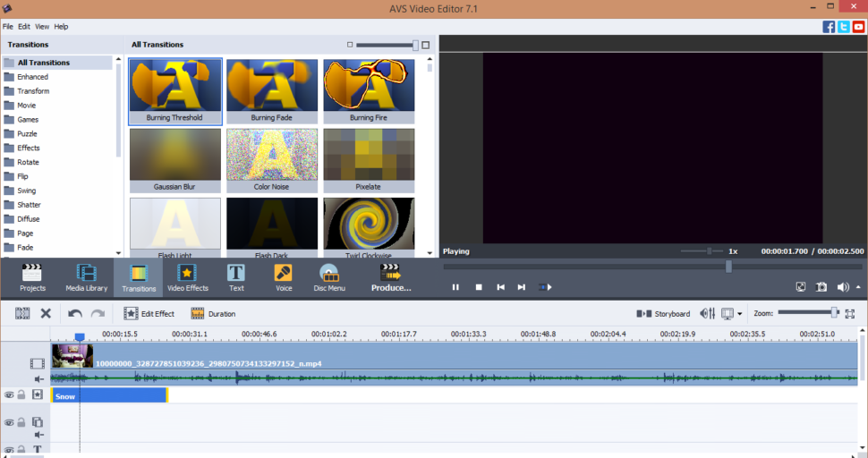This screenshot has height=458, width=868.
Task: Click the zoom to fit timeline icon
Action: [x=850, y=314]
